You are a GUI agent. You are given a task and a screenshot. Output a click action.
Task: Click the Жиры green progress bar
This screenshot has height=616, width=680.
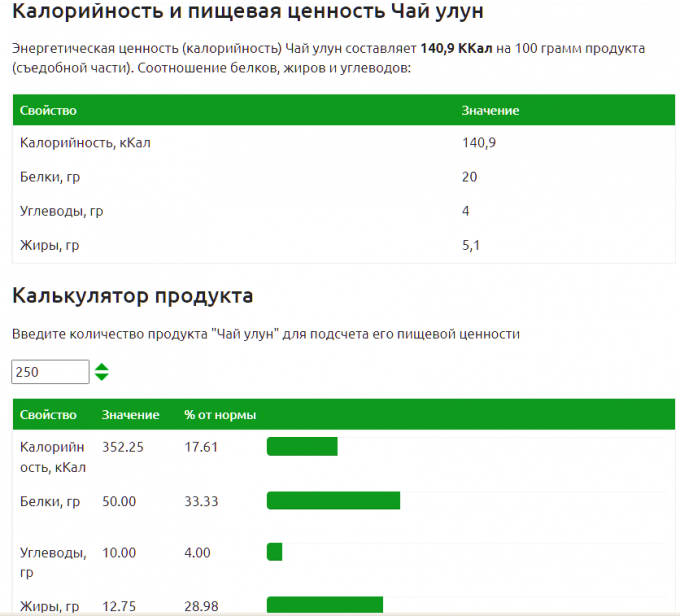pyautogui.click(x=325, y=605)
